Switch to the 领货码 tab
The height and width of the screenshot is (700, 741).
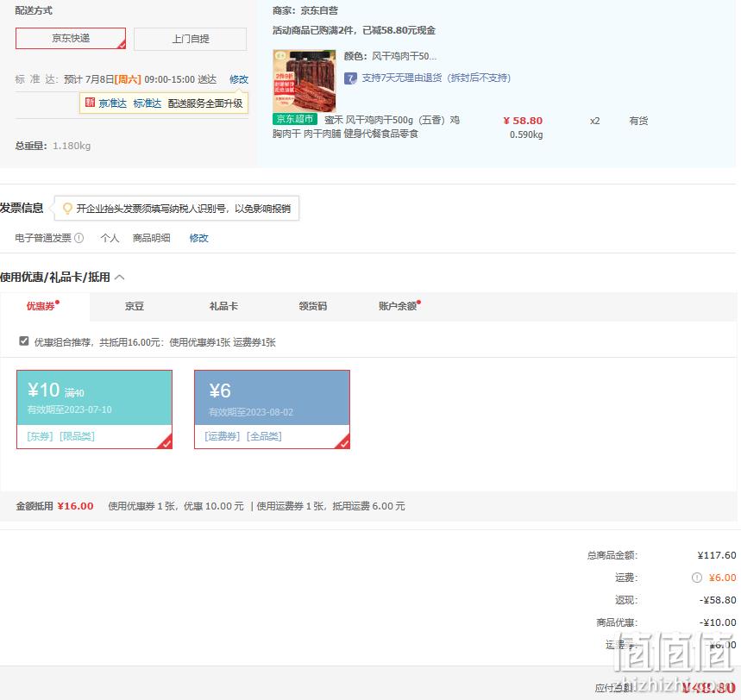[x=313, y=306]
